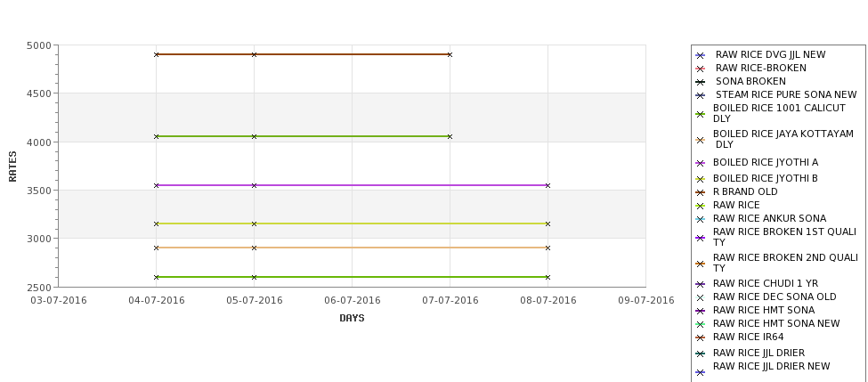Viewport: 868px width, 382px height.
Task: Click the RAW RICE DVG JJL NEW legend marker
Action: coord(700,55)
